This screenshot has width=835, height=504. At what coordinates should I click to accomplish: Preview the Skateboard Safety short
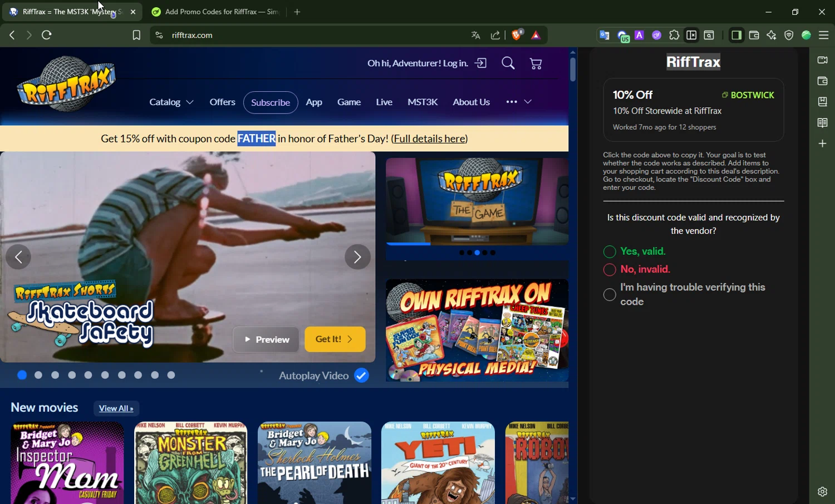tap(266, 339)
